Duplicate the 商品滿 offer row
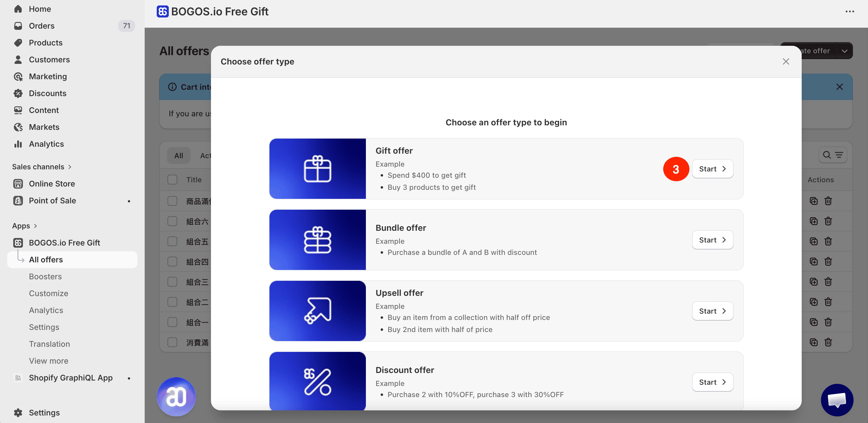This screenshot has width=868, height=423. coord(813,201)
